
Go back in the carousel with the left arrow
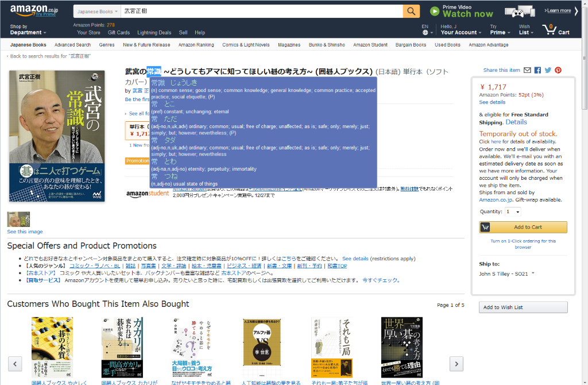15,364
